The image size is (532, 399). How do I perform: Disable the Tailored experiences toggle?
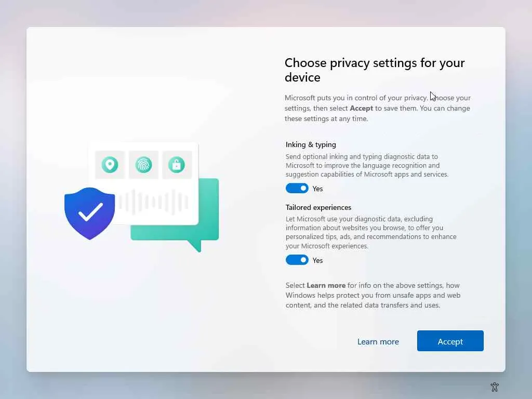click(x=297, y=260)
